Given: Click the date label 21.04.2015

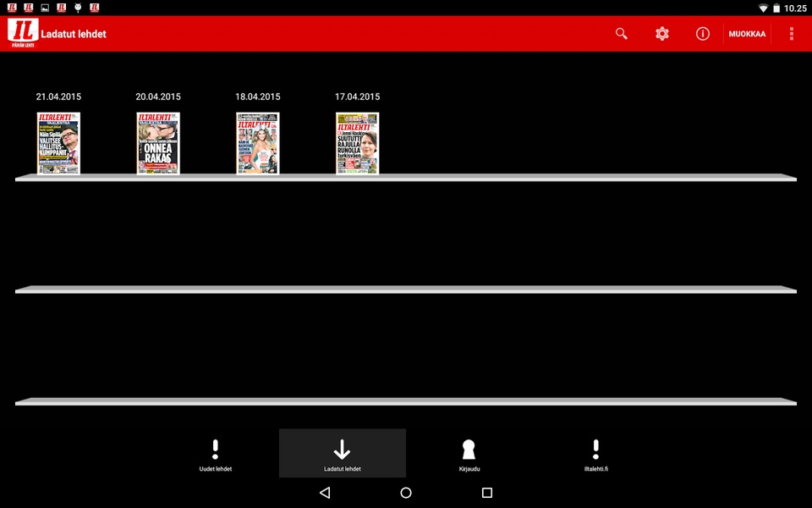Looking at the screenshot, I should (58, 97).
